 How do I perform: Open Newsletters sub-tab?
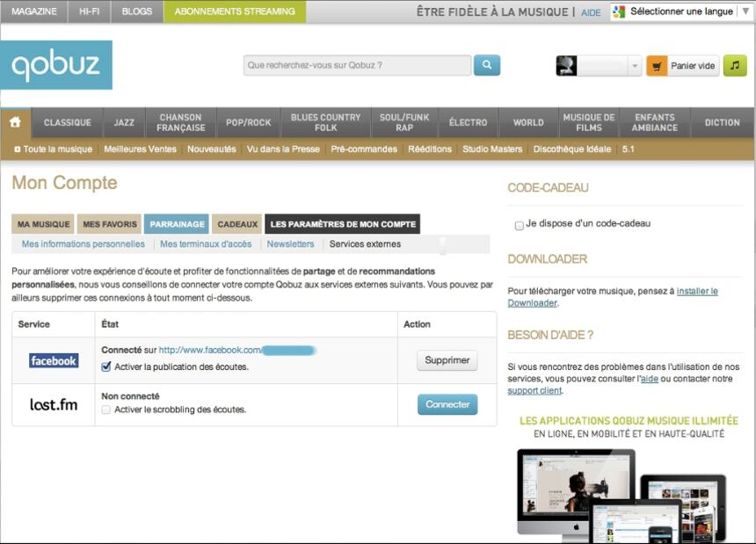pos(290,243)
